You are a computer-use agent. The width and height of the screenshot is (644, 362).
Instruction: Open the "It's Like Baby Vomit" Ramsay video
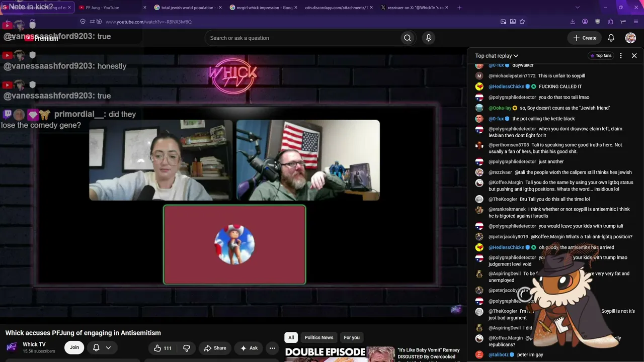pyautogui.click(x=429, y=353)
